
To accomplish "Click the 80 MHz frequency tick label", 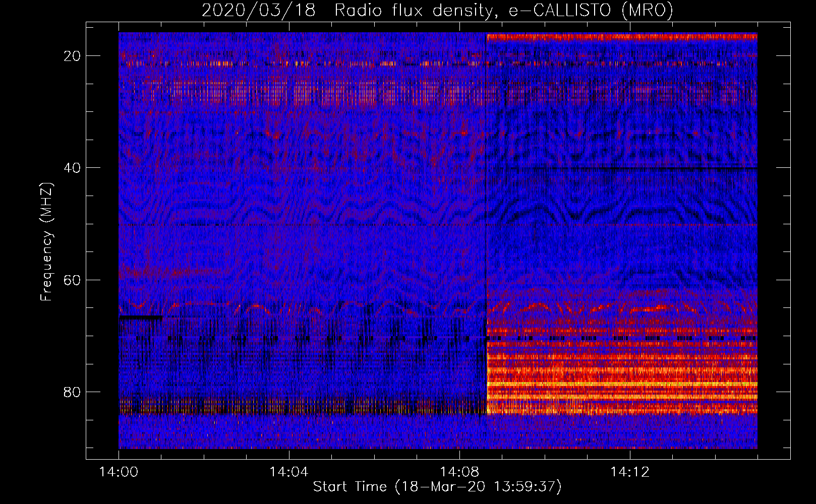I will 73,392.
